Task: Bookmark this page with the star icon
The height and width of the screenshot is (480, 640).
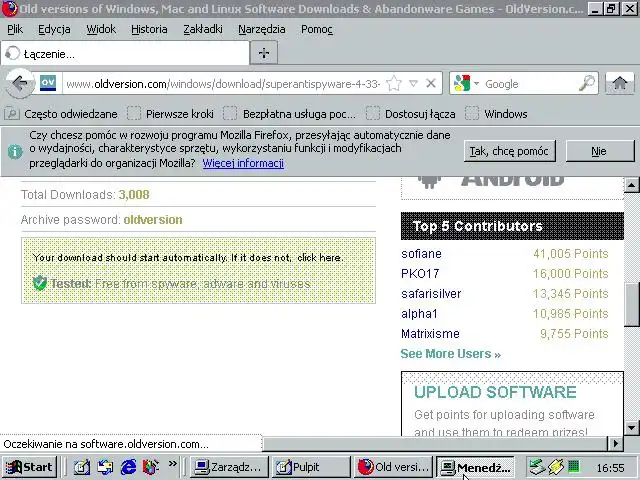Action: pos(394,83)
